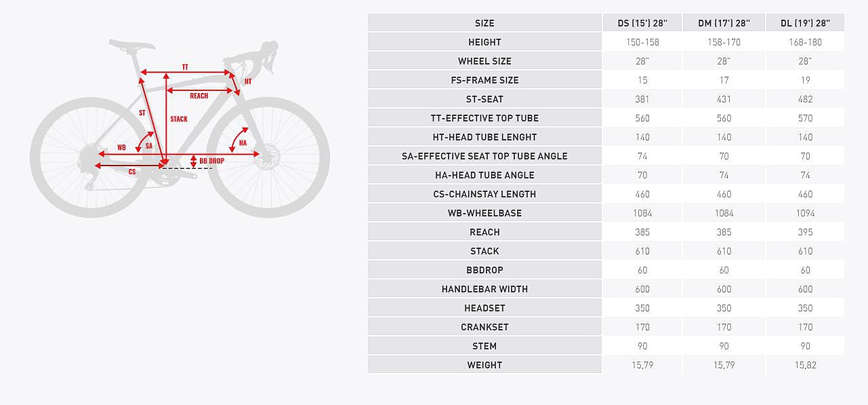Screen dimensions: 868x405
Task: Select the 1094 wheelbase value cell
Action: pos(805,213)
